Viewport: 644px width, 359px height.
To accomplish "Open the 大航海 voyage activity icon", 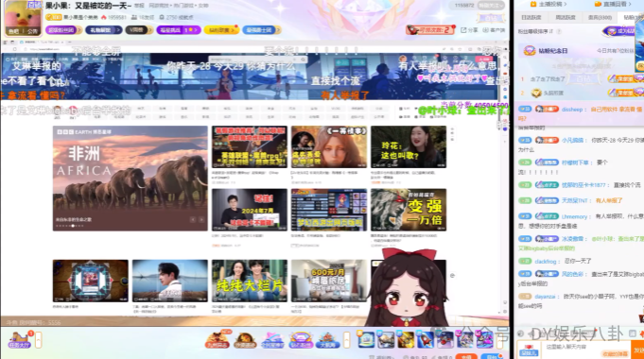I will click(328, 340).
